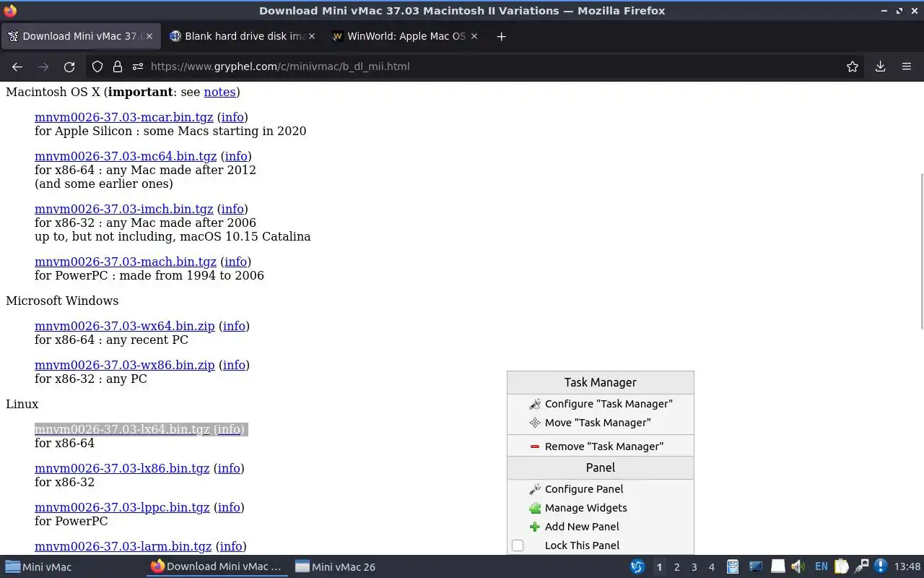Toggle the Lock This Panel checkbox
Screen dimensions: 924x578
click(x=518, y=545)
